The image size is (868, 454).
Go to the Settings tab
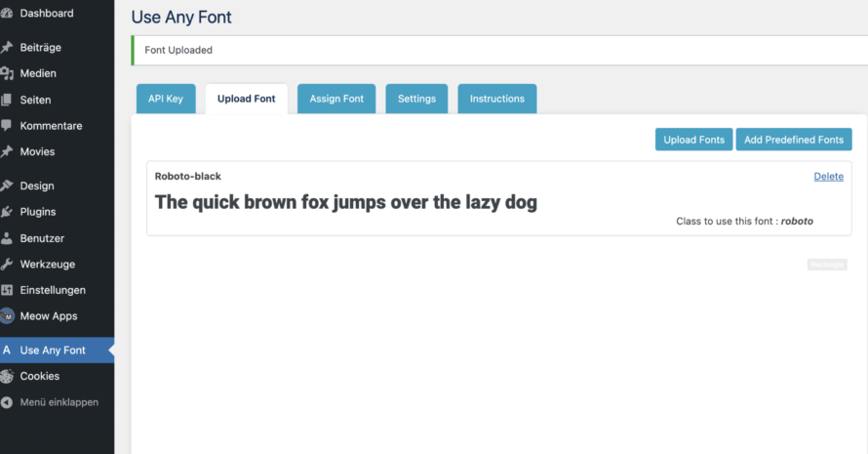pos(416,99)
